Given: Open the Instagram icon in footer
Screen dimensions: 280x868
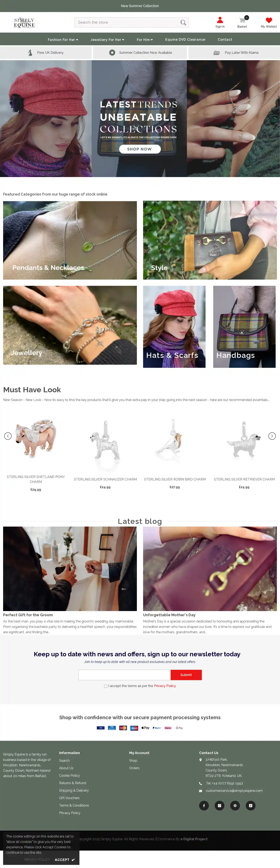Looking at the screenshot, I should click(219, 806).
